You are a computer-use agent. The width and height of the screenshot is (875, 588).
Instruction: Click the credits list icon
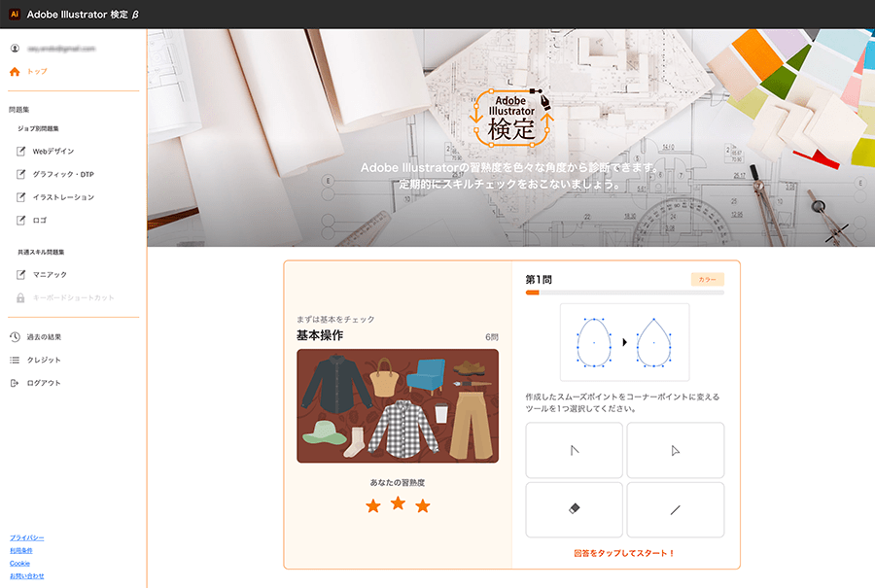click(x=15, y=360)
